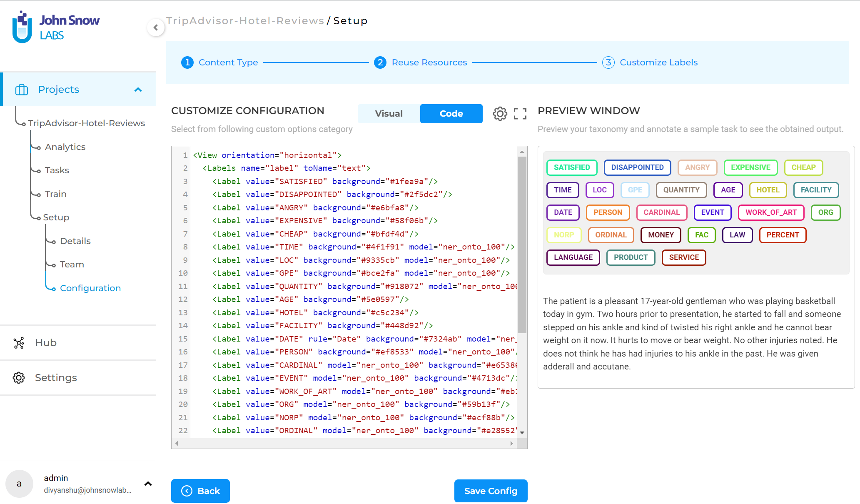Collapse the sidebar with the chevron button
The width and height of the screenshot is (860, 504).
click(156, 27)
